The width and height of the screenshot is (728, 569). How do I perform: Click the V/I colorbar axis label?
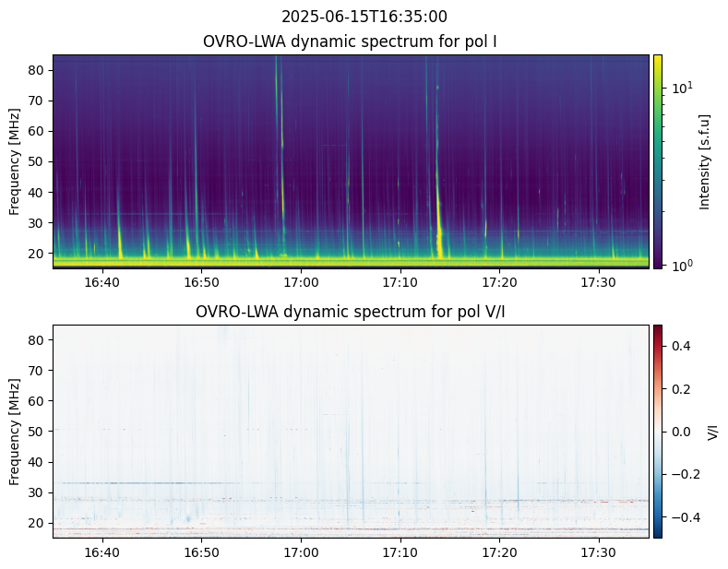pyautogui.click(x=712, y=431)
